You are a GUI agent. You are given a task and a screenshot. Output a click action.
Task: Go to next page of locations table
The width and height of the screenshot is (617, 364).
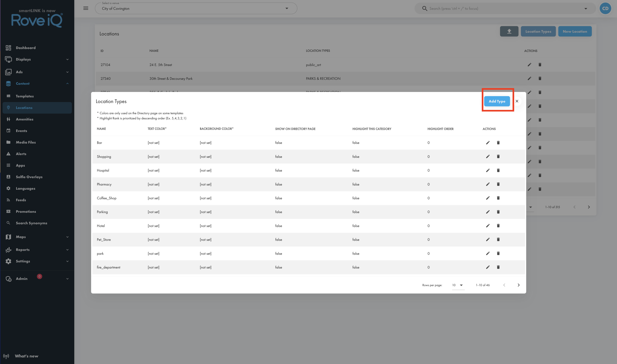(589, 207)
